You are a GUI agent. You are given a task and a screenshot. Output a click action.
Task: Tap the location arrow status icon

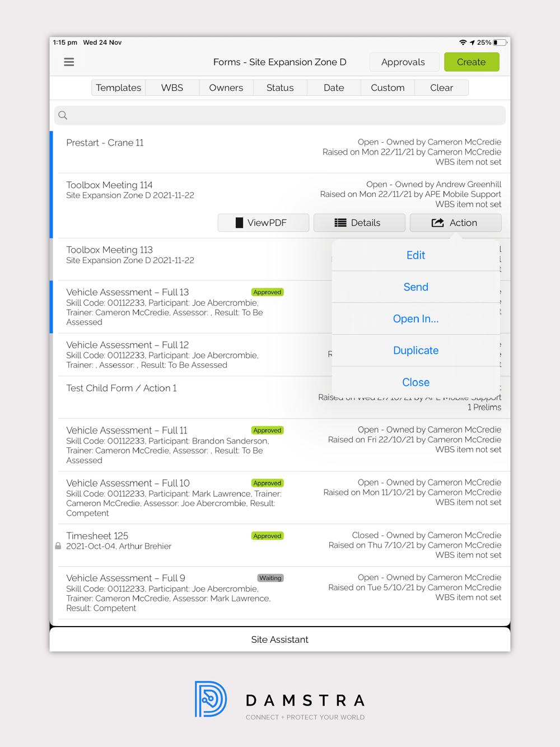(472, 43)
